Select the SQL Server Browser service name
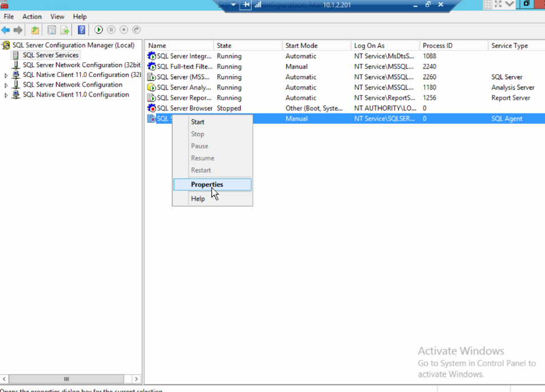This screenshot has width=545, height=392. tap(185, 108)
